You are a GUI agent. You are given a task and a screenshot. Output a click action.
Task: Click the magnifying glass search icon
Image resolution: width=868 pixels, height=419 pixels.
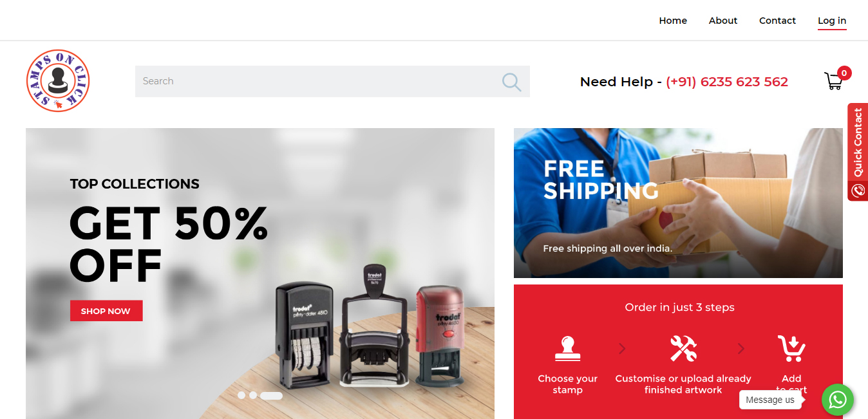point(511,82)
